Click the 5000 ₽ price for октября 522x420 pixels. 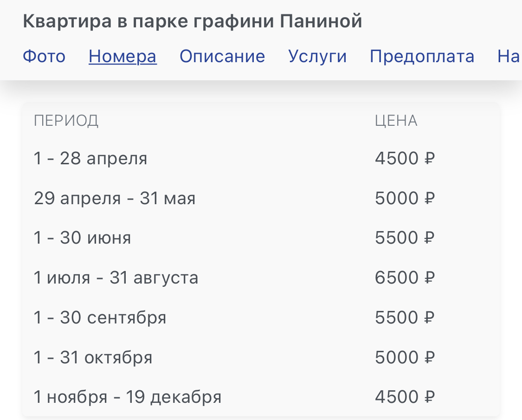[405, 358]
